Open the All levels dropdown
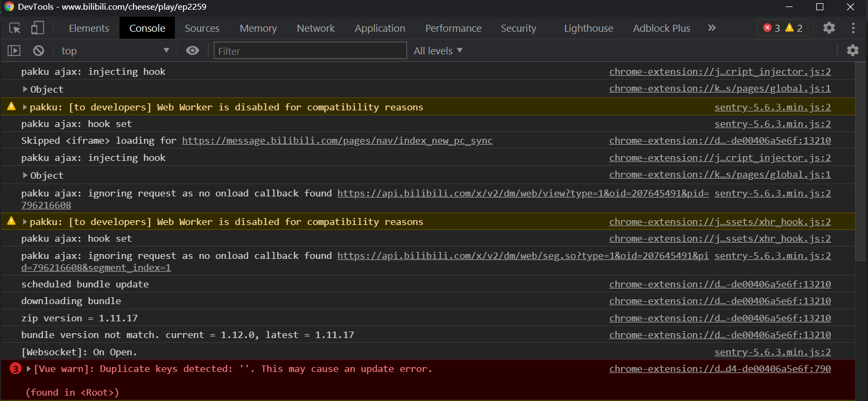The width and height of the screenshot is (868, 401). coord(438,51)
